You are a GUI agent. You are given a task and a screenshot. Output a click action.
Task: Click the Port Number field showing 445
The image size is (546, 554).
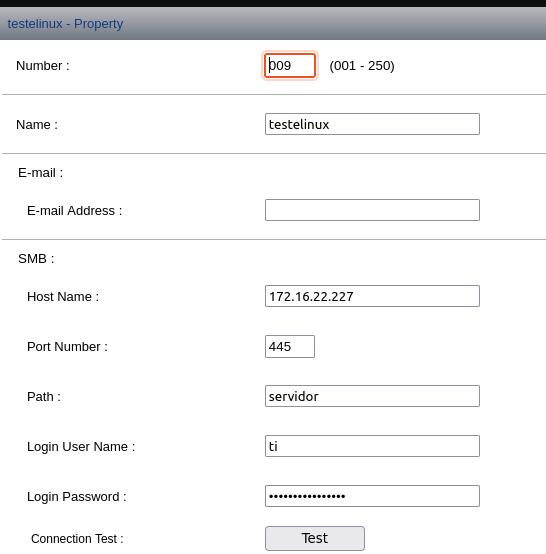coord(290,346)
